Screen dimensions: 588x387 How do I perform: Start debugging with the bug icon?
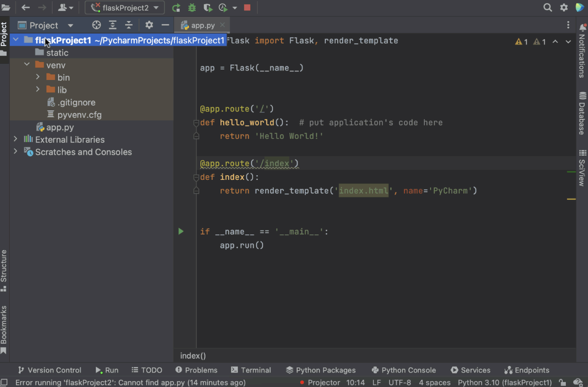[x=192, y=7]
